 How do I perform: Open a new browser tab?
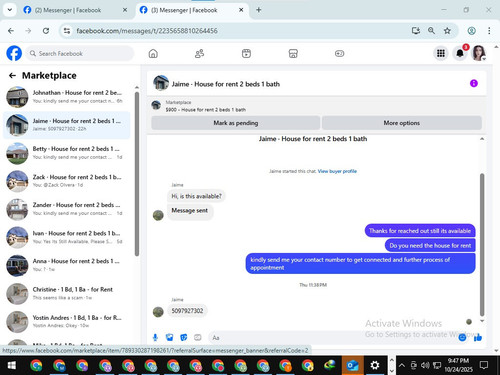[259, 10]
